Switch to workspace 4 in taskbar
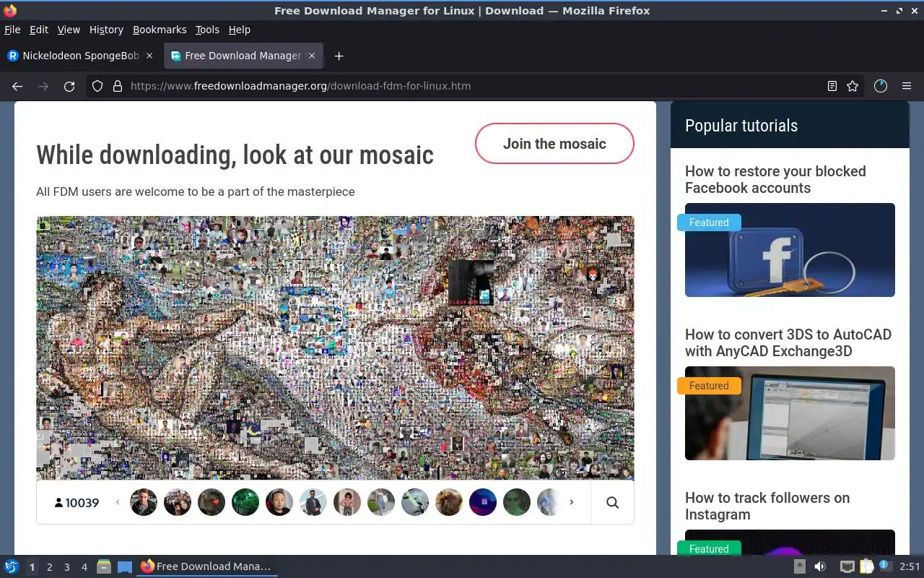The width and height of the screenshot is (924, 578). (x=84, y=567)
